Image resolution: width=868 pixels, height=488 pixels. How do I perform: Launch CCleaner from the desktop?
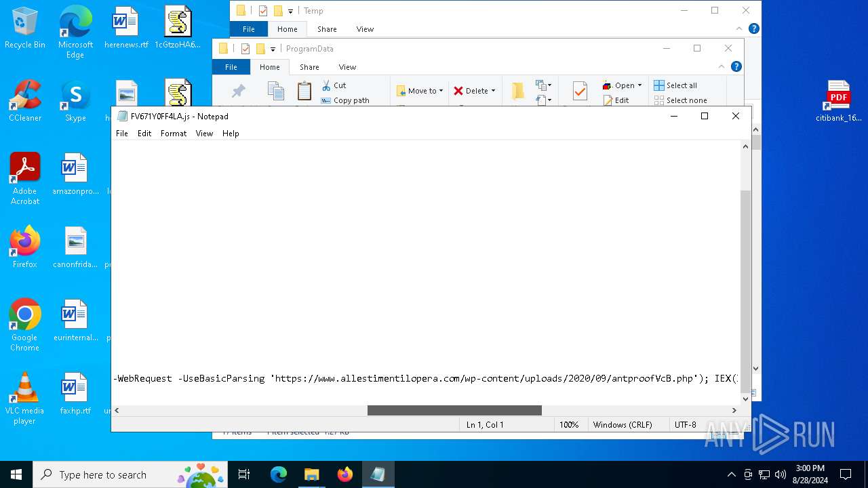pyautogui.click(x=24, y=101)
